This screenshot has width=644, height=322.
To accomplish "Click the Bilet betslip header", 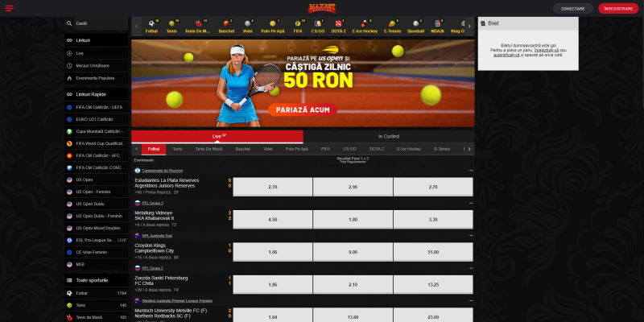I will pyautogui.click(x=528, y=23).
